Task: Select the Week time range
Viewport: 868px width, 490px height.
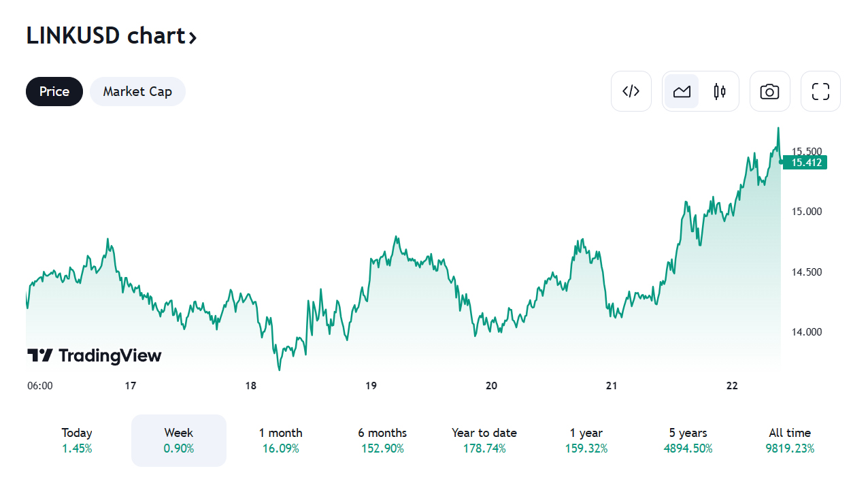Action: pos(179,440)
